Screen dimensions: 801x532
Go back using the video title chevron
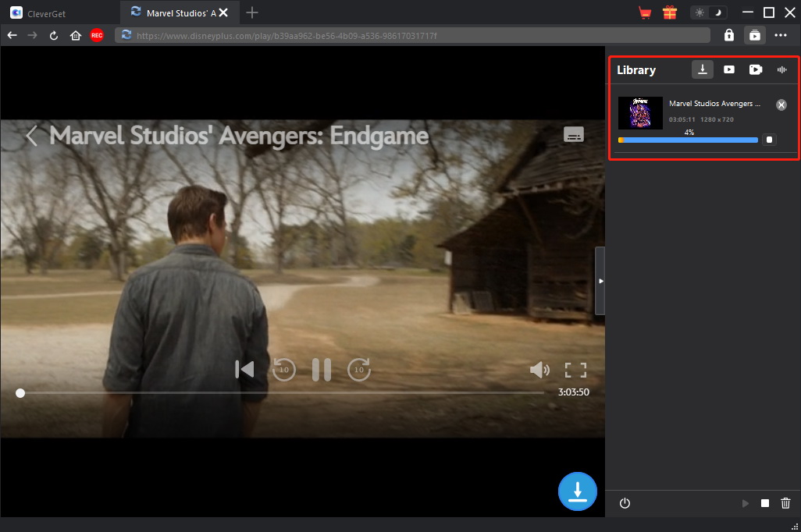tap(31, 136)
